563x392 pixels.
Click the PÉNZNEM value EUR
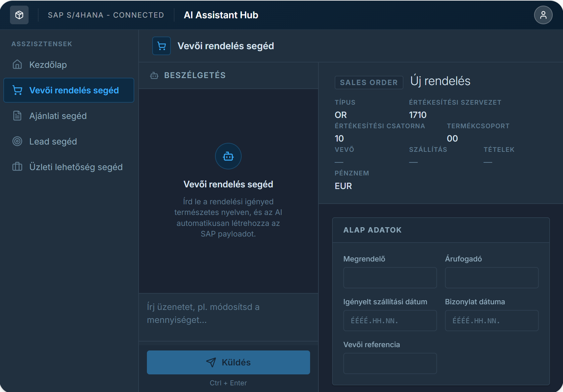pos(343,186)
